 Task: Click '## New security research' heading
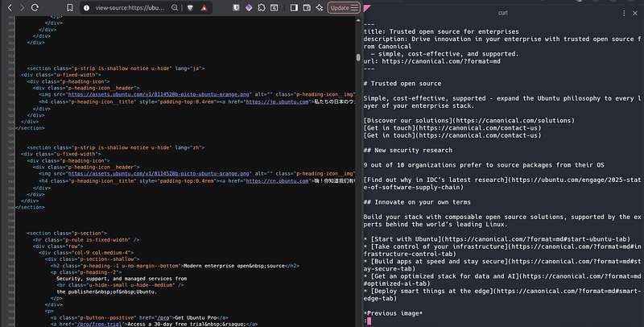(x=408, y=151)
